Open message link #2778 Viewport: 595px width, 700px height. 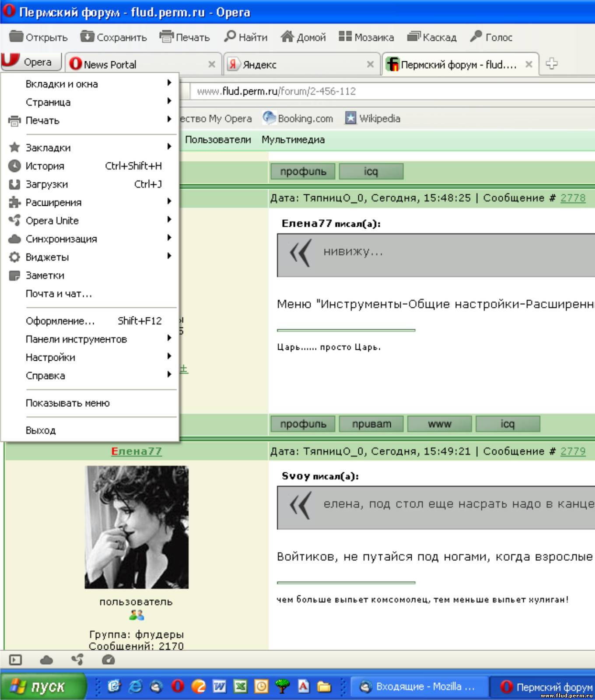point(573,198)
